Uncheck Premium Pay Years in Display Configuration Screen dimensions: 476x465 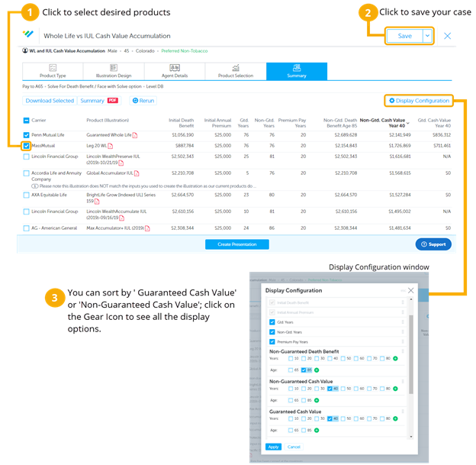pos(272,342)
